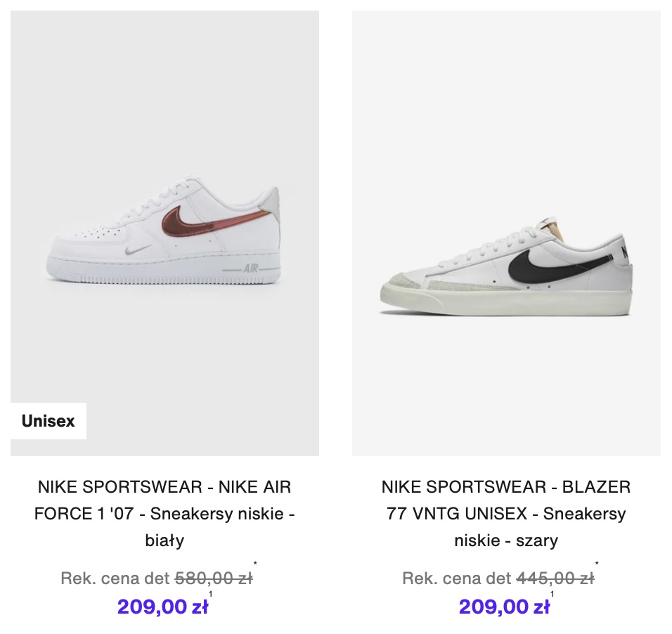Click the AIR logo on the shoe sole
The image size is (672, 634).
[x=250, y=269]
